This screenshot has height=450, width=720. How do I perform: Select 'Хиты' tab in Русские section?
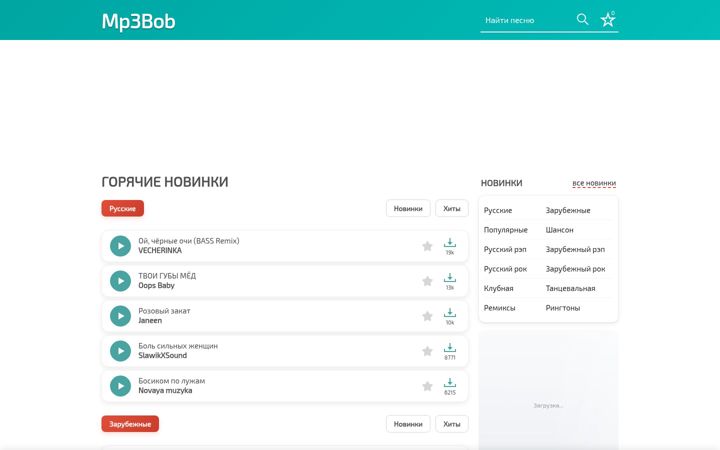point(451,208)
